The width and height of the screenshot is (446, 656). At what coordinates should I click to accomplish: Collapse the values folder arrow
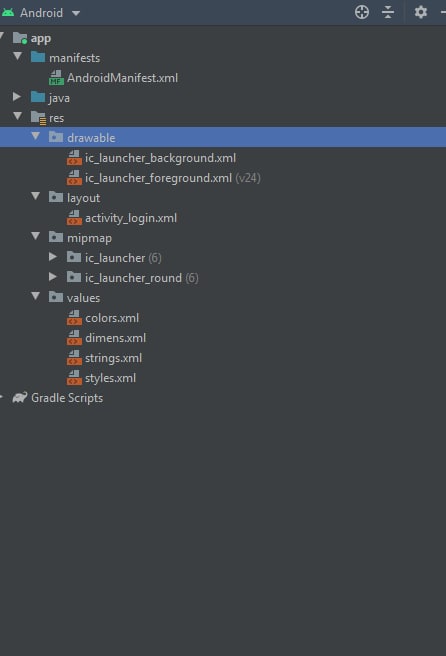coord(36,296)
